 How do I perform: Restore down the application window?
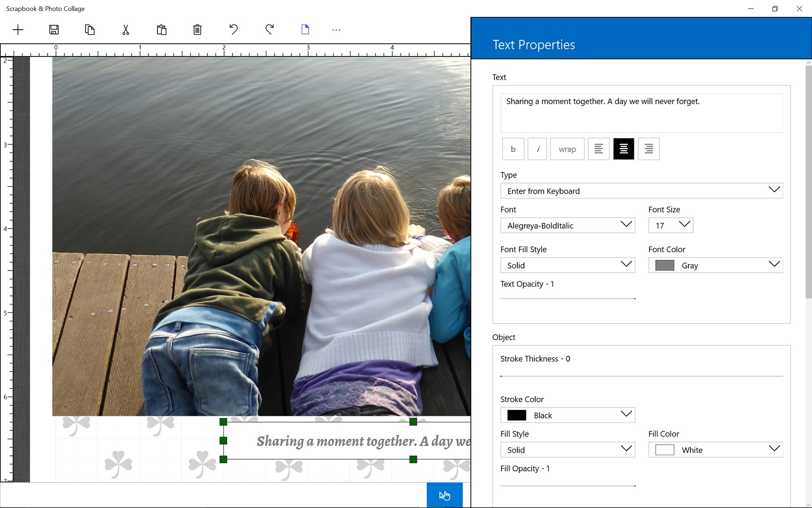(775, 8)
